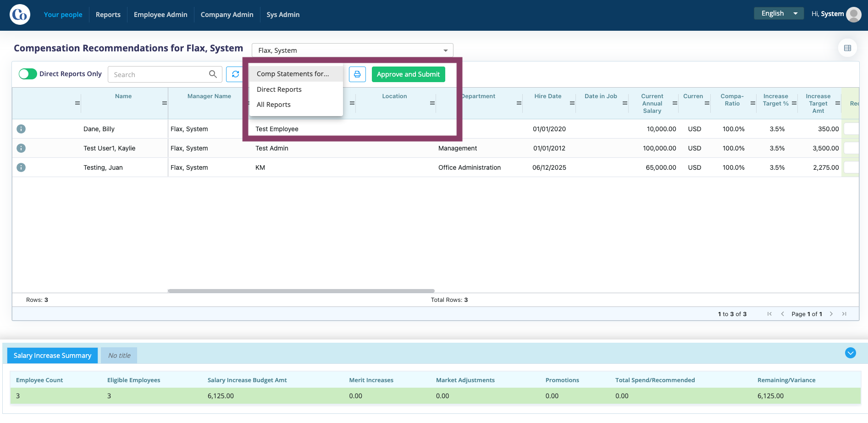
Task: Click the print icon button
Action: click(x=357, y=74)
